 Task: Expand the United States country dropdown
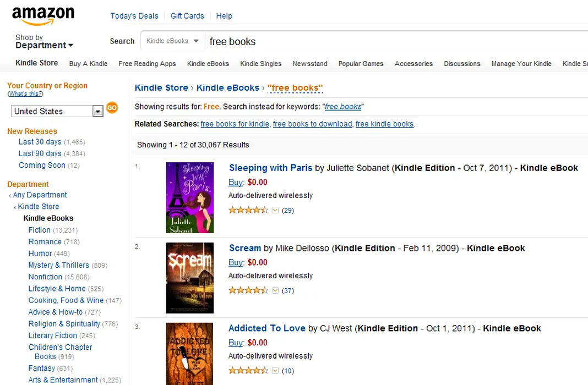tap(97, 112)
